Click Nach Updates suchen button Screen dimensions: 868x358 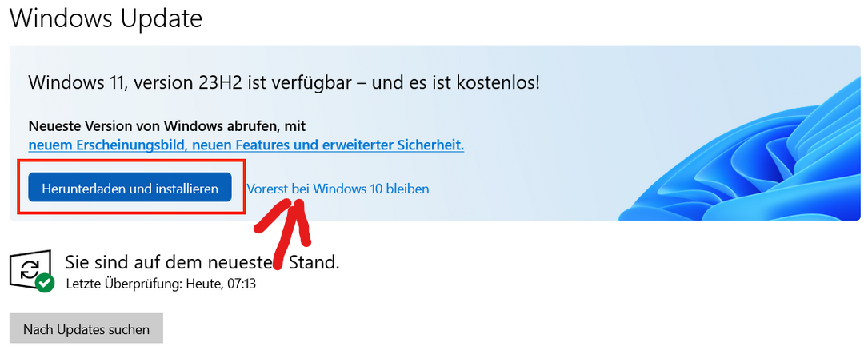pyautogui.click(x=86, y=330)
